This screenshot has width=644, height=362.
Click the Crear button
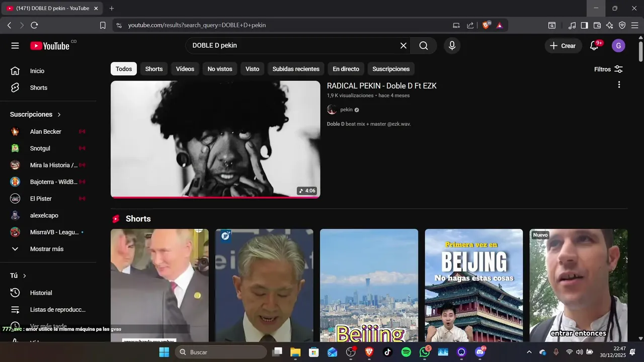563,46
